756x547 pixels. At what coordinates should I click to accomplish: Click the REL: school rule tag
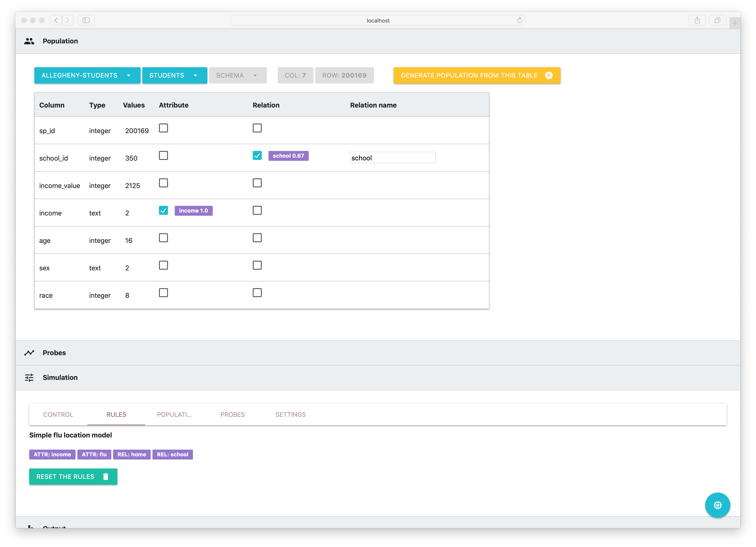(x=172, y=454)
